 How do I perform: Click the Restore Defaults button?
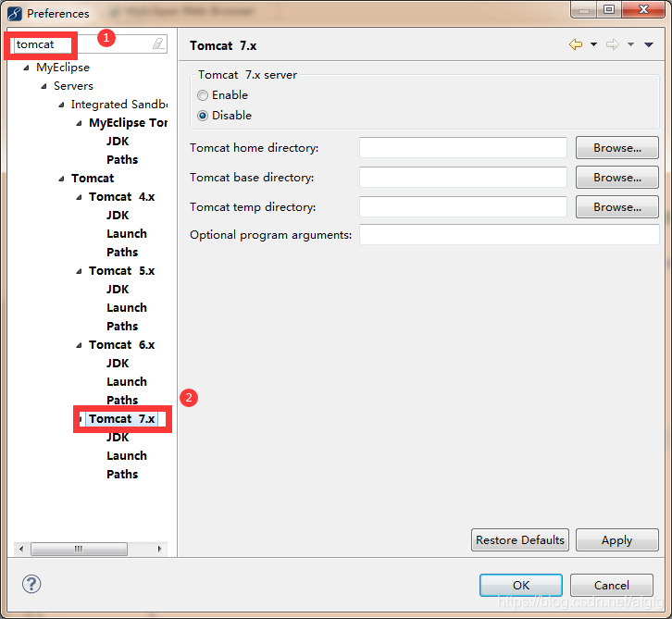click(520, 539)
